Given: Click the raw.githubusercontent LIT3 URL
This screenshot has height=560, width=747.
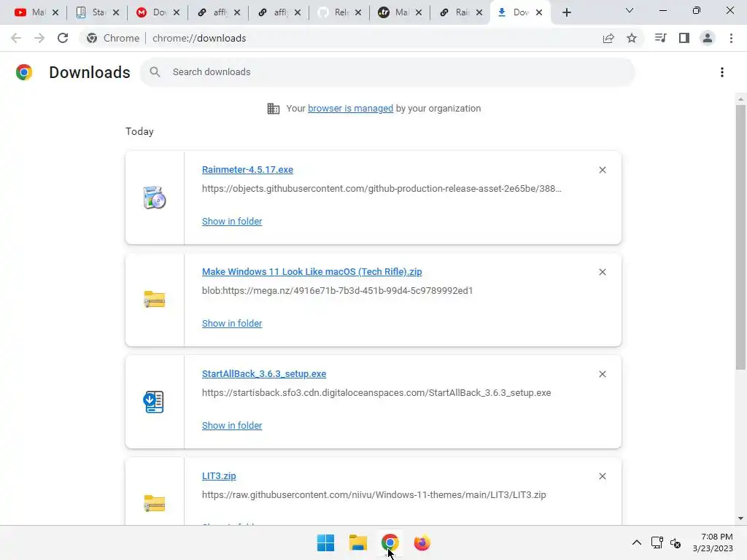Looking at the screenshot, I should click(374, 495).
